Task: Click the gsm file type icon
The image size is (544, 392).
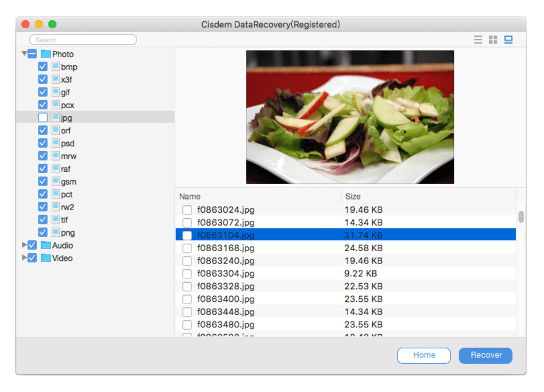Action: (55, 181)
